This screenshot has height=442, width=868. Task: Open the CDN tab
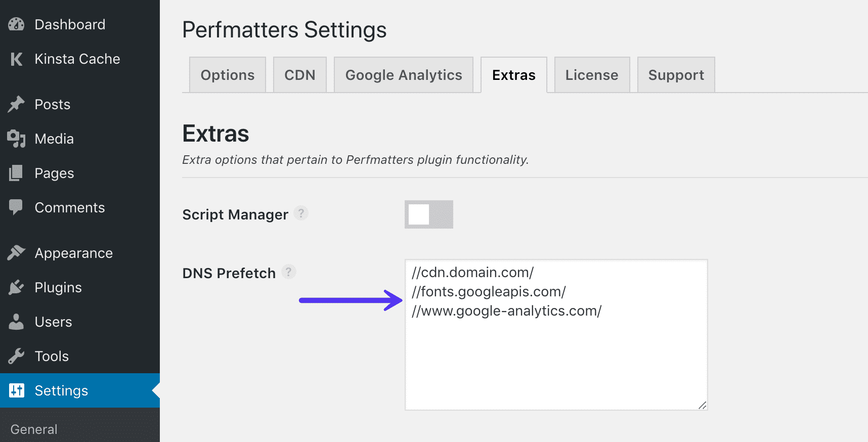(x=299, y=75)
